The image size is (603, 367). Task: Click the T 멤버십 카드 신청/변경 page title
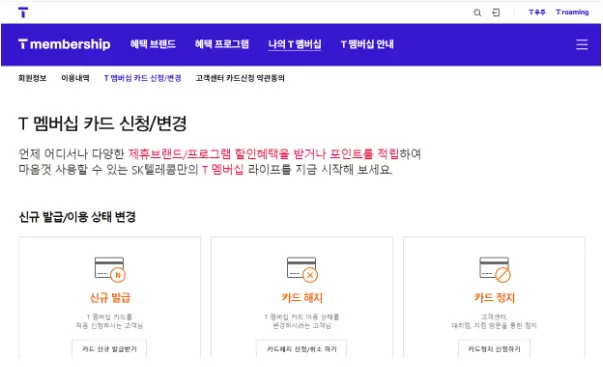click(102, 124)
